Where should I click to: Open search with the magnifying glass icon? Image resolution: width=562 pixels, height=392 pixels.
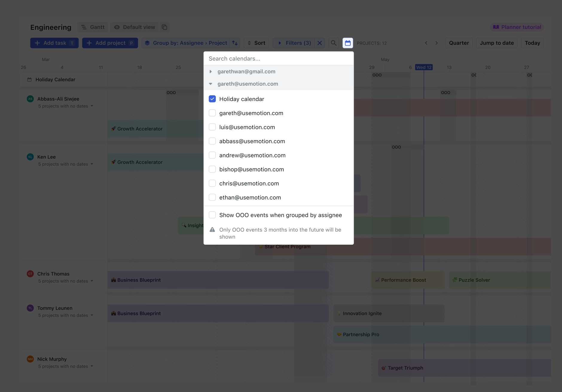click(x=334, y=43)
